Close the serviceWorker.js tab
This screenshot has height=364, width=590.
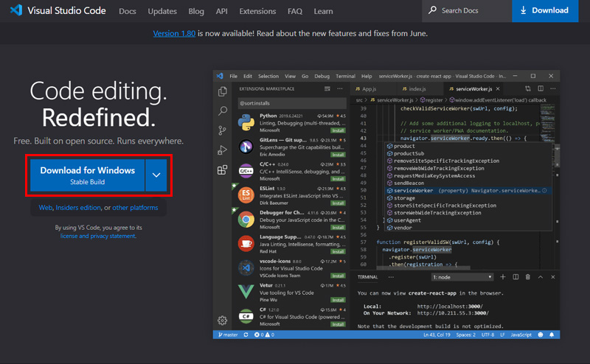(498, 89)
